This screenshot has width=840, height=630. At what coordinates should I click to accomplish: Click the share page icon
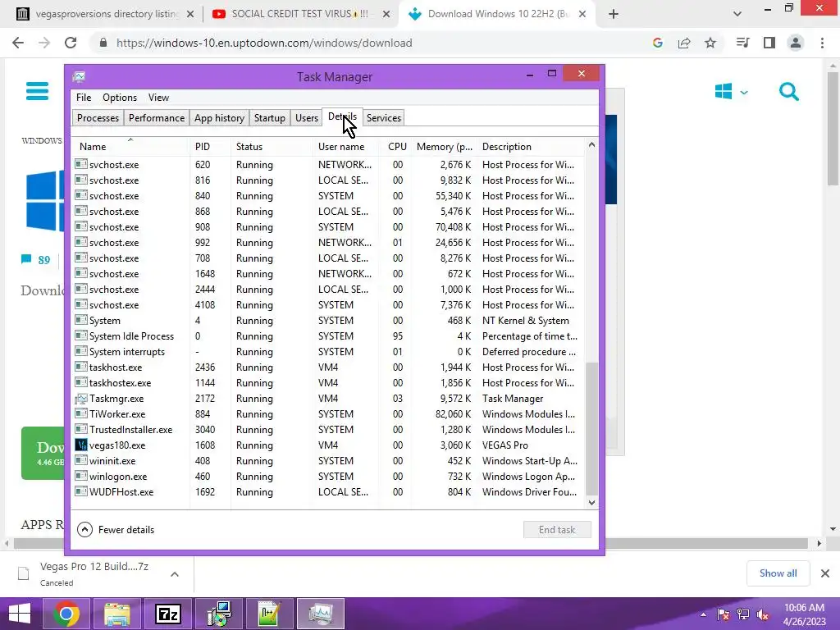point(684,43)
